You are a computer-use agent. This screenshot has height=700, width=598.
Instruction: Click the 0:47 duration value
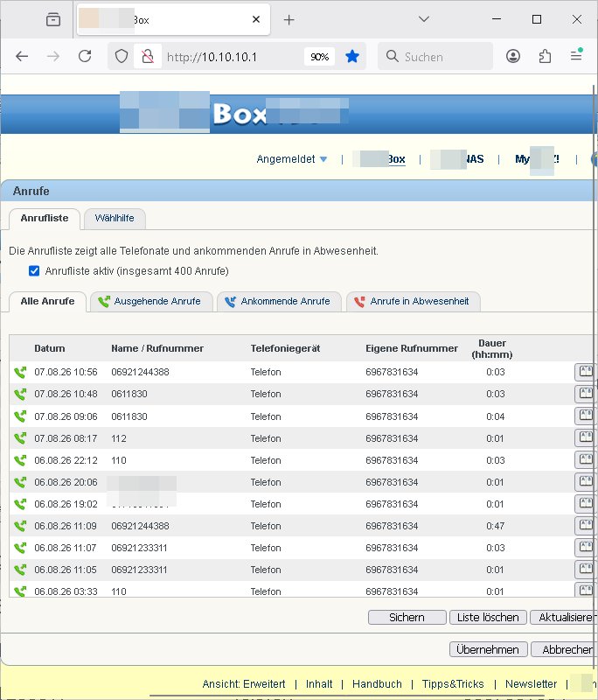coord(496,526)
